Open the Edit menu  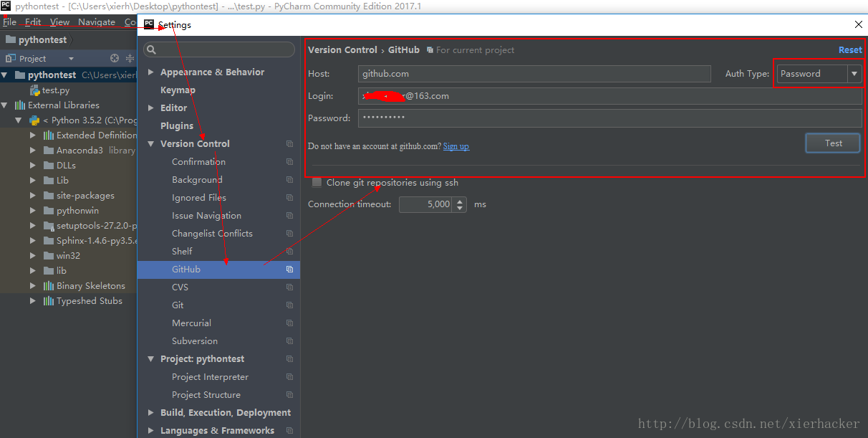33,22
